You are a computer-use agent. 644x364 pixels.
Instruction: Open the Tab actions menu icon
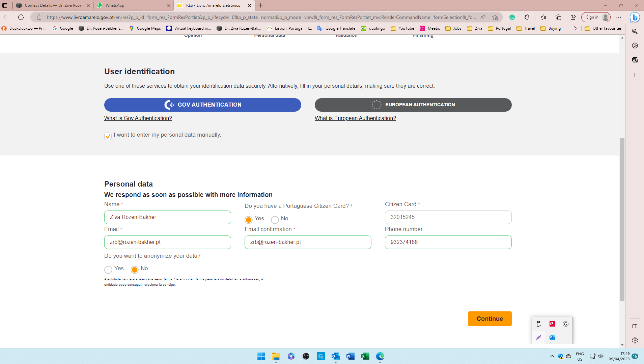[x=5, y=5]
